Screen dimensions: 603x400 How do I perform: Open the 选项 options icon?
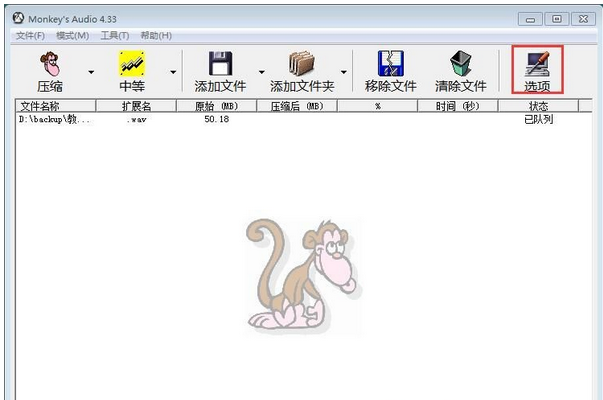[x=537, y=64]
